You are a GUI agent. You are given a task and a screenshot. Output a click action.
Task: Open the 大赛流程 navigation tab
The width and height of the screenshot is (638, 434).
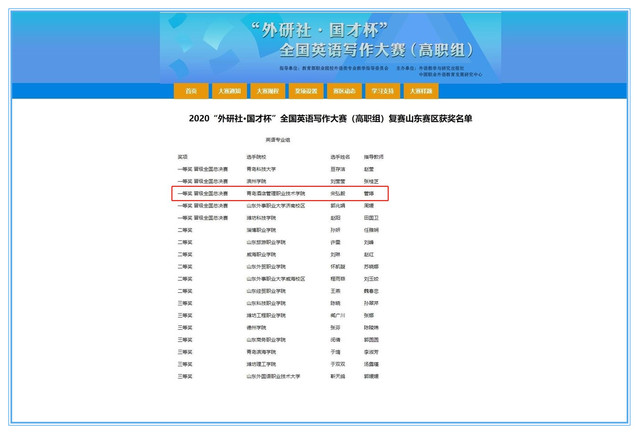pos(267,91)
